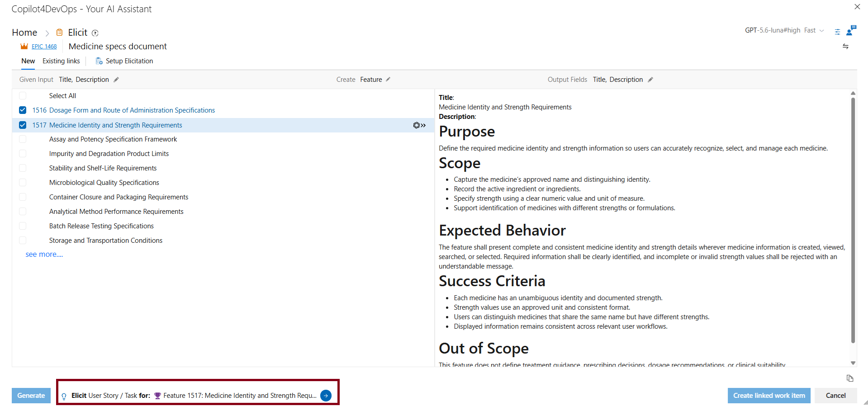This screenshot has height=406, width=868.
Task: Click the Elicit clipboard icon in breadcrumb
Action: 59,33
